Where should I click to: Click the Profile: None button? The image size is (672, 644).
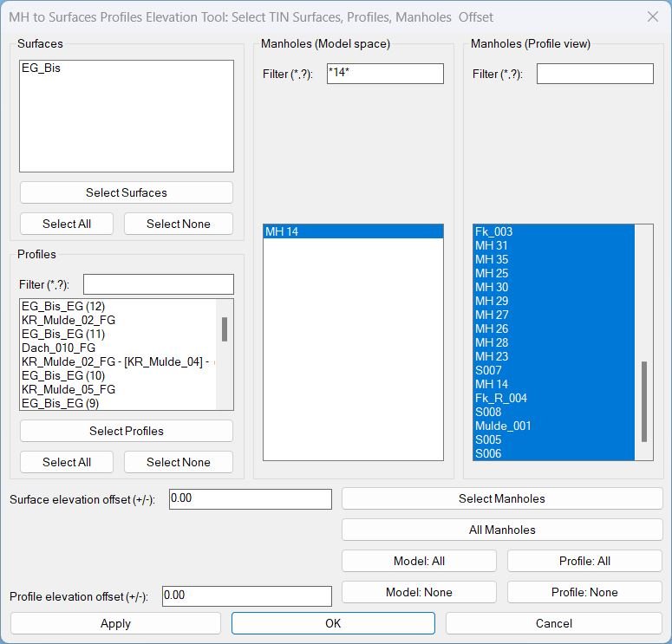pos(584,592)
